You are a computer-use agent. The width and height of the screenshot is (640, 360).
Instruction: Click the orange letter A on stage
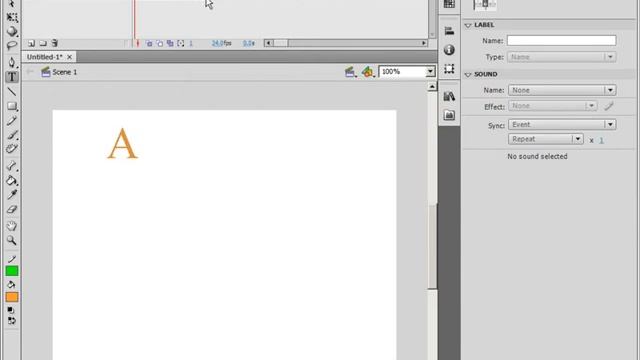pyautogui.click(x=122, y=143)
